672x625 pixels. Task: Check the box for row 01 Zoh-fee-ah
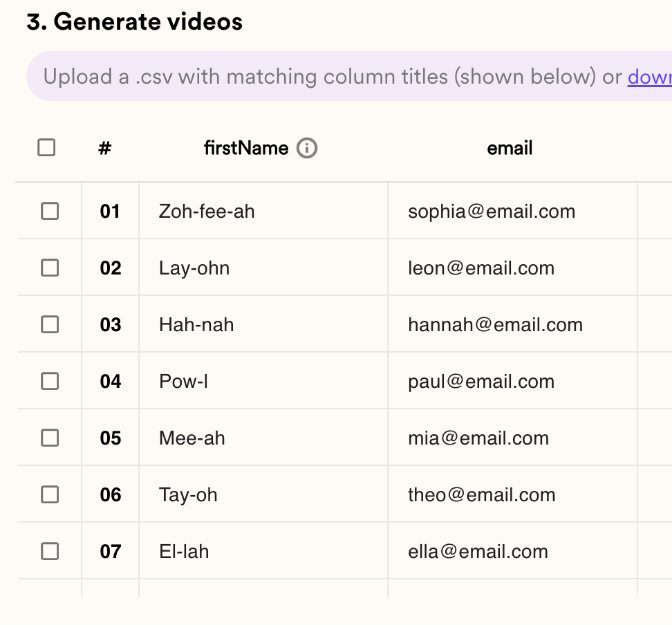click(x=50, y=211)
